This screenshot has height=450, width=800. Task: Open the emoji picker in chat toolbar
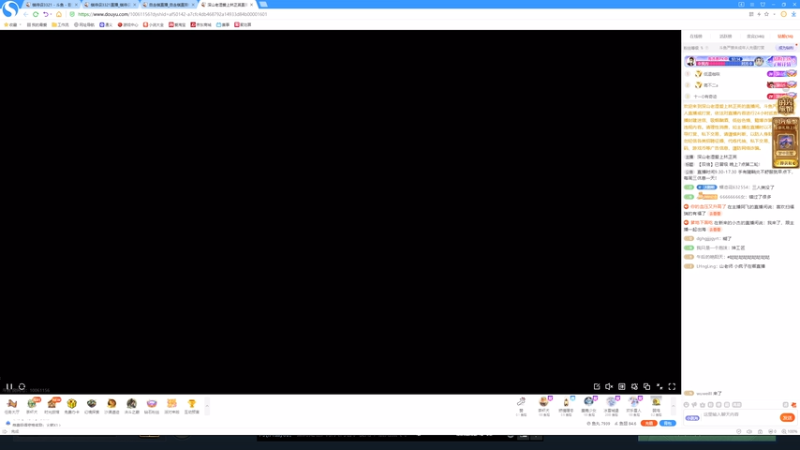[x=686, y=405]
